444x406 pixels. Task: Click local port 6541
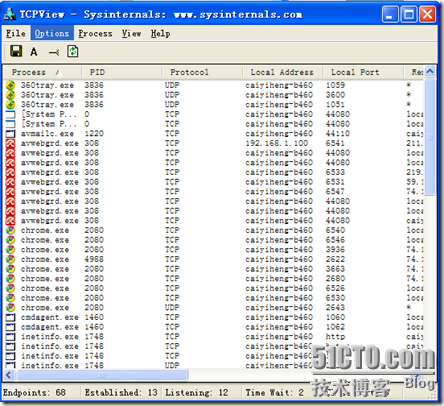coord(335,143)
